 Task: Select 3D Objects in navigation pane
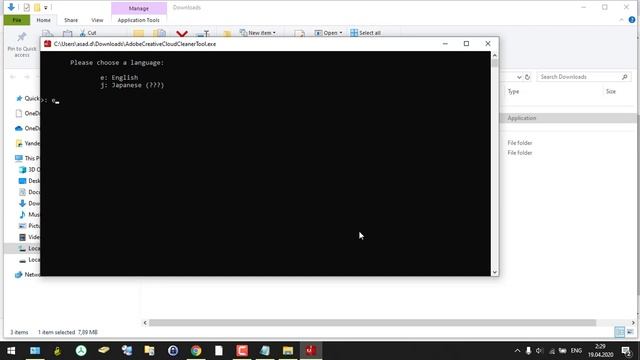tap(29, 169)
